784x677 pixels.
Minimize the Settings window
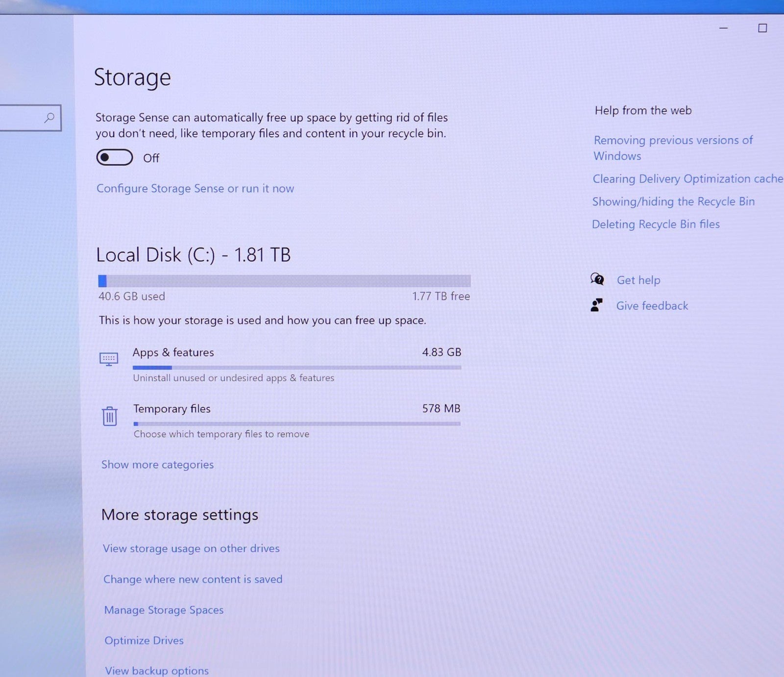point(723,28)
